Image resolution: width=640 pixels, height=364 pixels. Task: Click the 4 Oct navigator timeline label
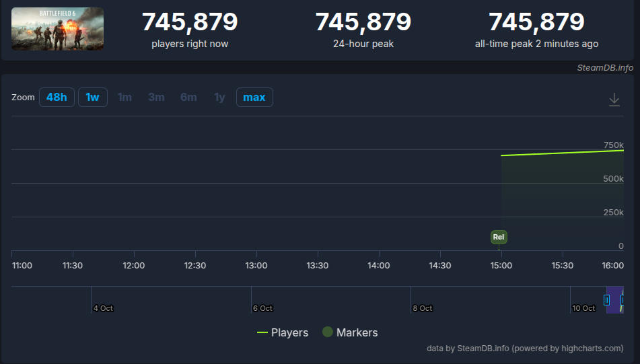103,308
